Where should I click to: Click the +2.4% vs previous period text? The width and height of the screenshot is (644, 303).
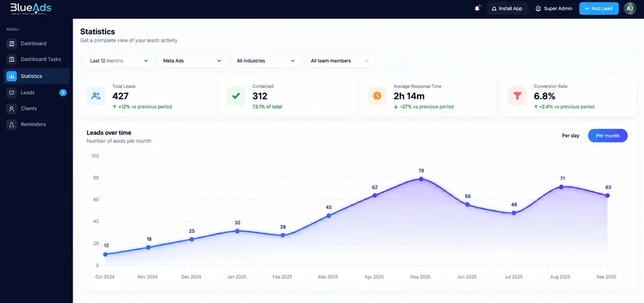[564, 107]
